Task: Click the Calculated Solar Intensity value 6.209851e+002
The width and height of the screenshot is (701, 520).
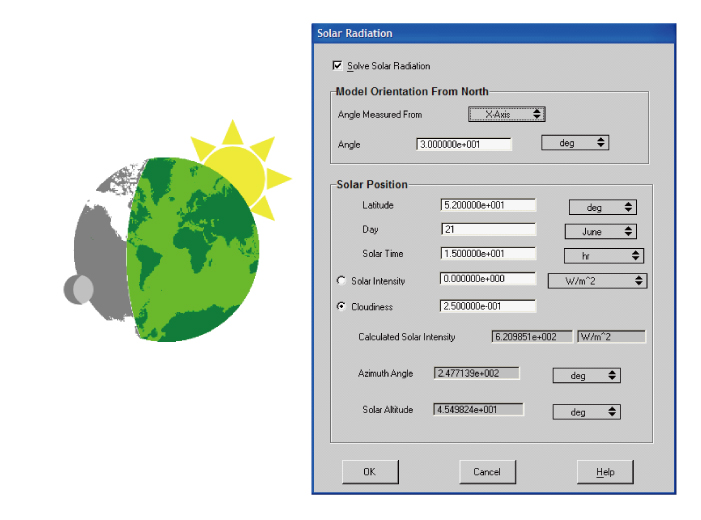Action: (532, 337)
